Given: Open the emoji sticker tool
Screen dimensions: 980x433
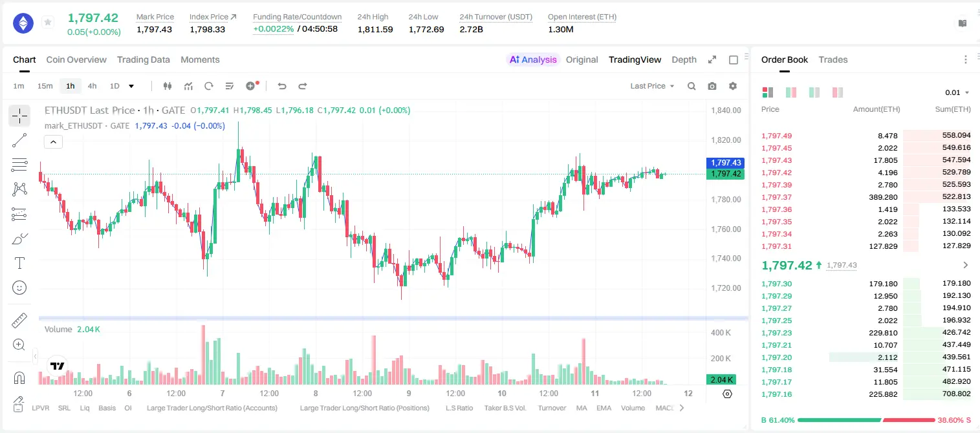Looking at the screenshot, I should pyautogui.click(x=19, y=288).
